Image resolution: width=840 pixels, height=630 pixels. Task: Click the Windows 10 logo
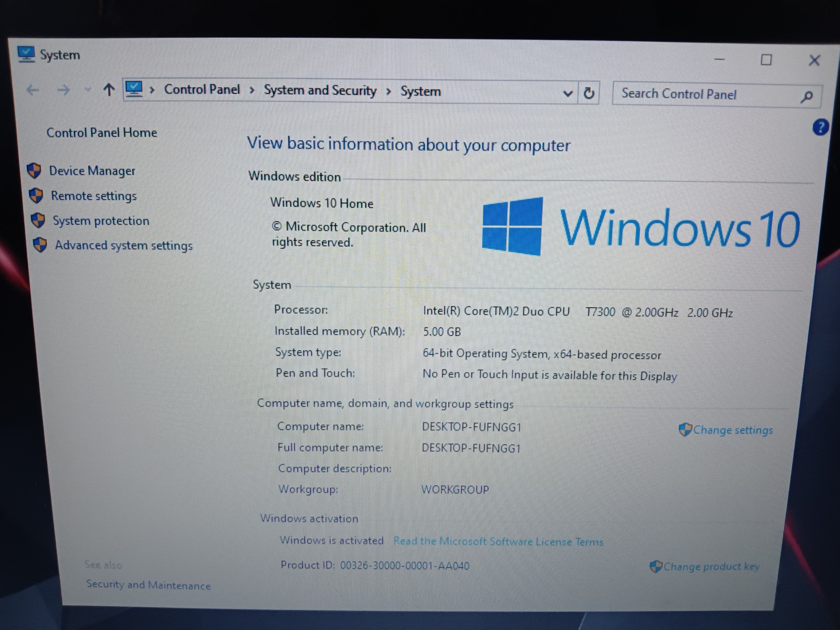(640, 227)
